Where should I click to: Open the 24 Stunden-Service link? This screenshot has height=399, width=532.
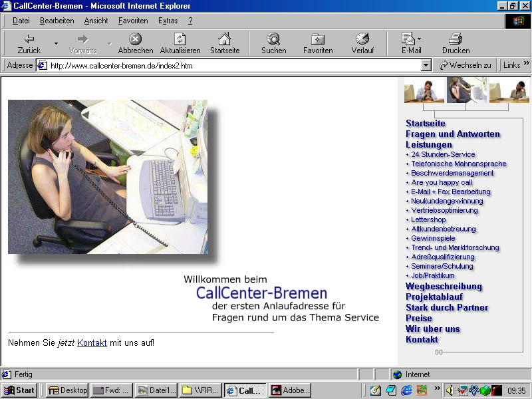(x=443, y=154)
